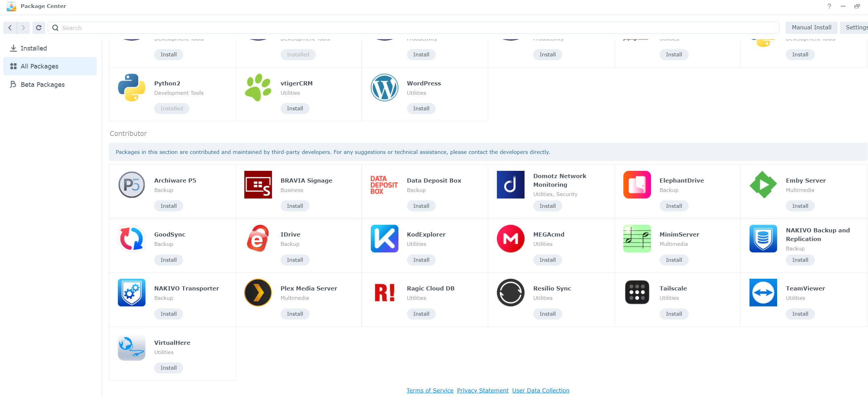Open the NAKIVO Backup and Replication icon

coord(763,239)
